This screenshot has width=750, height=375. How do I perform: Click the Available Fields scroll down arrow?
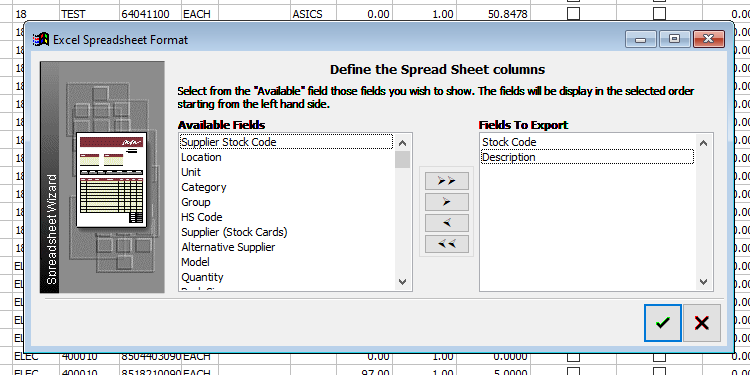point(402,282)
